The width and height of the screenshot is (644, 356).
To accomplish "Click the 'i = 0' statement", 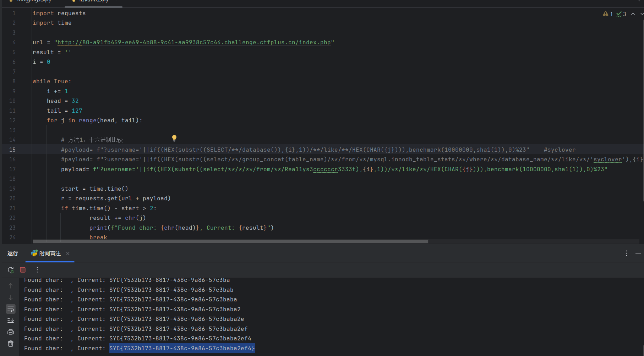I will tap(42, 62).
